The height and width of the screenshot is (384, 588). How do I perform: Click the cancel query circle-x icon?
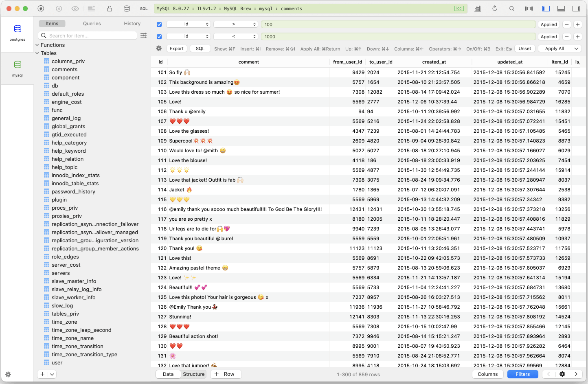(59, 9)
